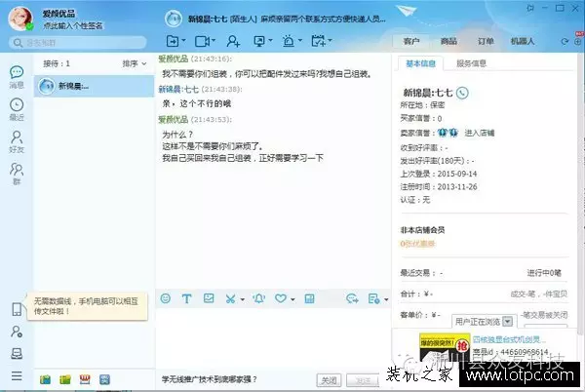Click the 关闭 button
585x392 pixels.
point(329,380)
